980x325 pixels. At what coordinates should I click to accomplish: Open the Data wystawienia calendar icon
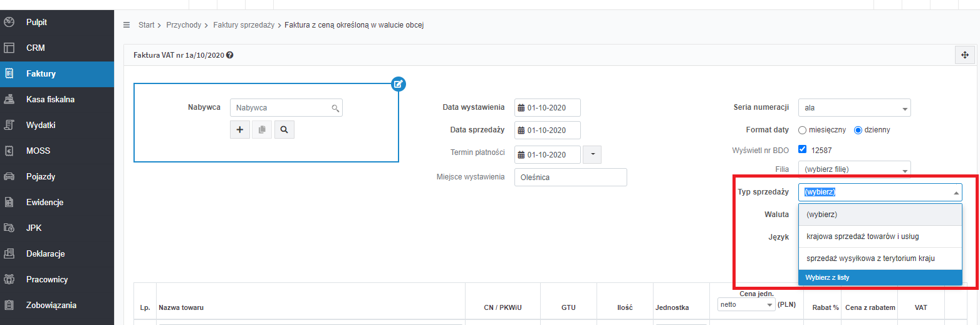[521, 108]
